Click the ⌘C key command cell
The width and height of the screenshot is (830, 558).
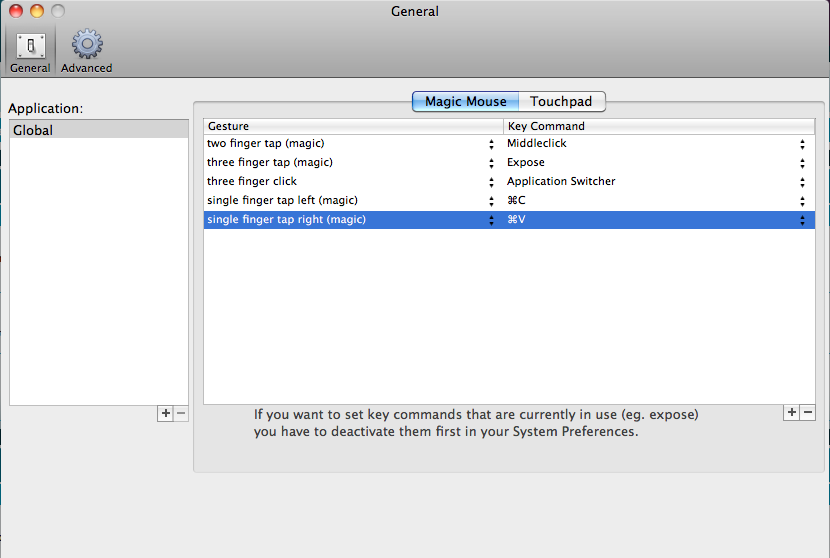tap(658, 201)
